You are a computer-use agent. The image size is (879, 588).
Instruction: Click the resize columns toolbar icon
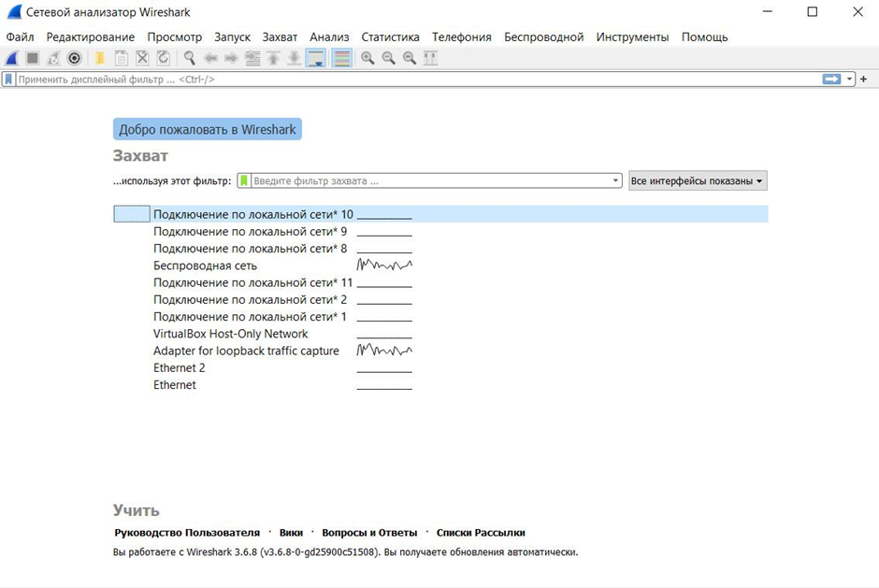[431, 58]
